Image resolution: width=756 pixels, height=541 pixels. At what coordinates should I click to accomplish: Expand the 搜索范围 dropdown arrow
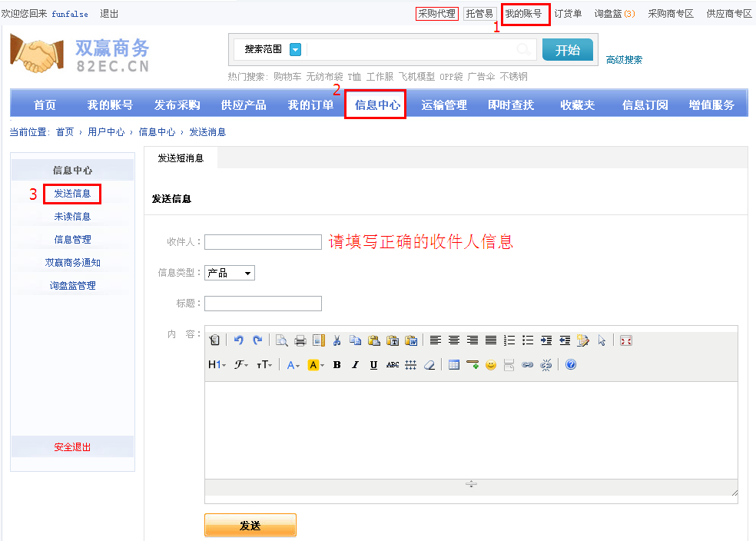pos(295,49)
